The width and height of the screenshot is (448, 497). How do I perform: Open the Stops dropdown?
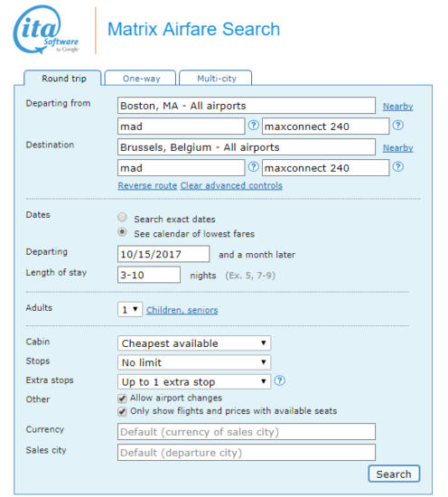point(194,362)
